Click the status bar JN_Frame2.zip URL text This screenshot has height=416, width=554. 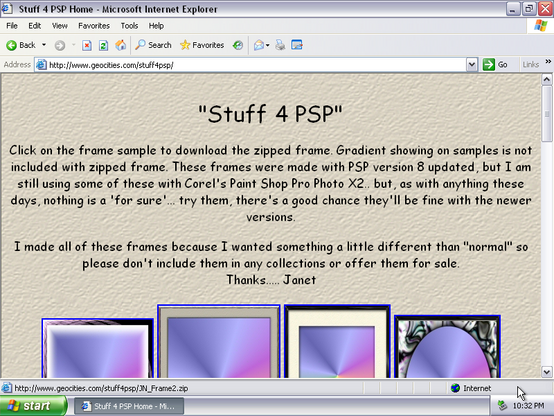click(101, 388)
